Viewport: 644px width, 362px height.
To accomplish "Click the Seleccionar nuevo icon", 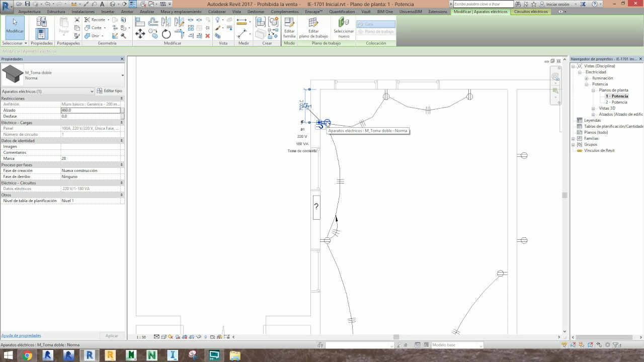I will click(344, 27).
